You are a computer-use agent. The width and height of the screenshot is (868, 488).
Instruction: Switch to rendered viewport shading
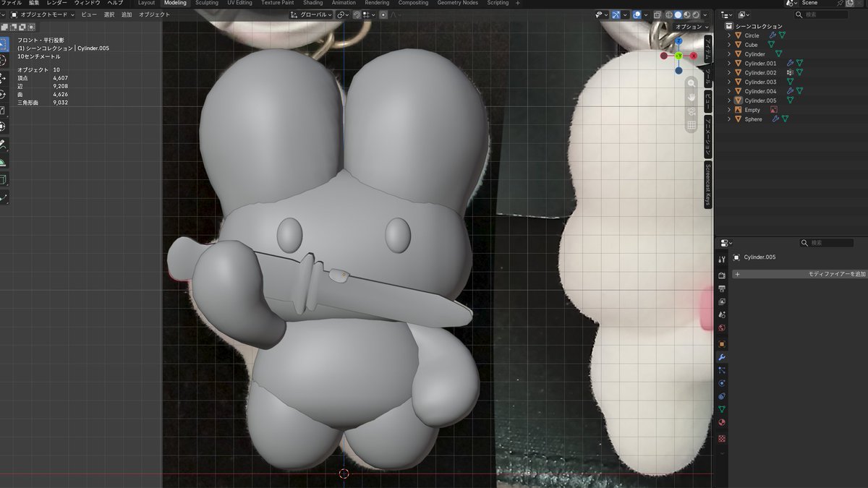pyautogui.click(x=695, y=14)
